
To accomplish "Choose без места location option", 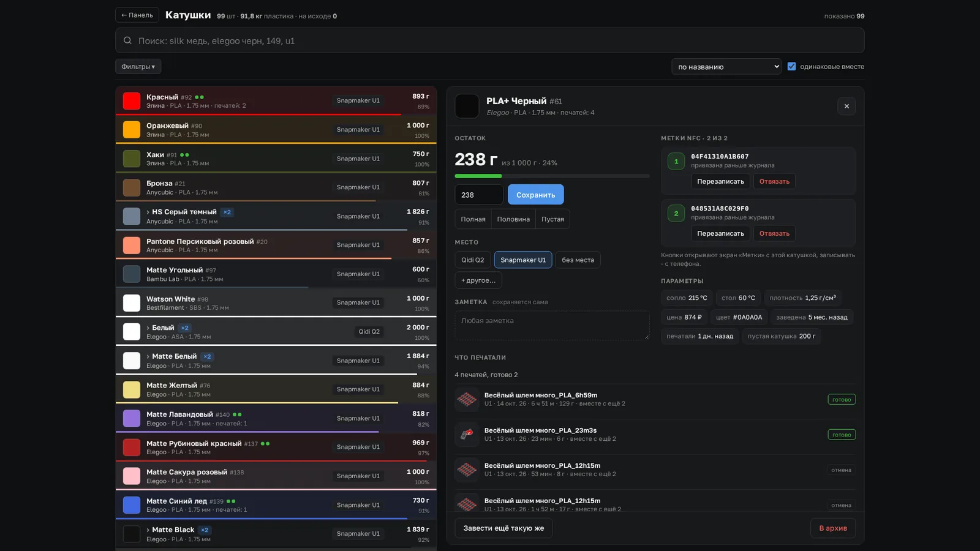I will [x=578, y=260].
